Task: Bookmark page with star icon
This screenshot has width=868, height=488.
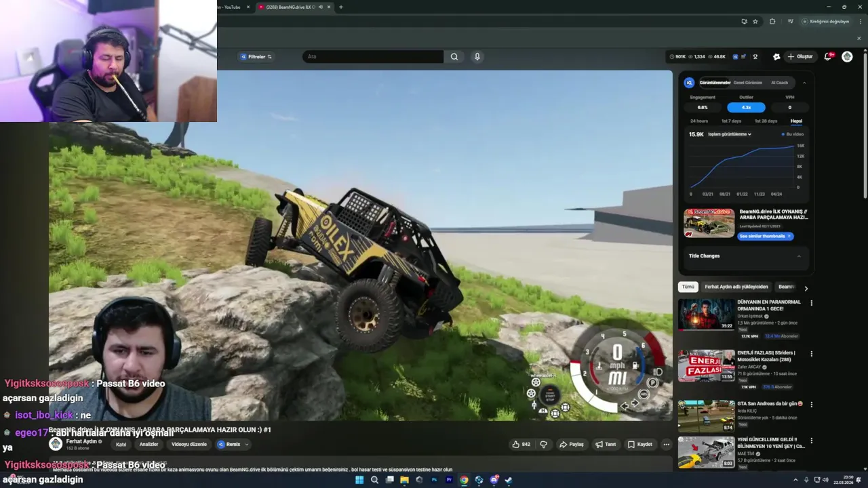Action: pyautogui.click(x=755, y=21)
